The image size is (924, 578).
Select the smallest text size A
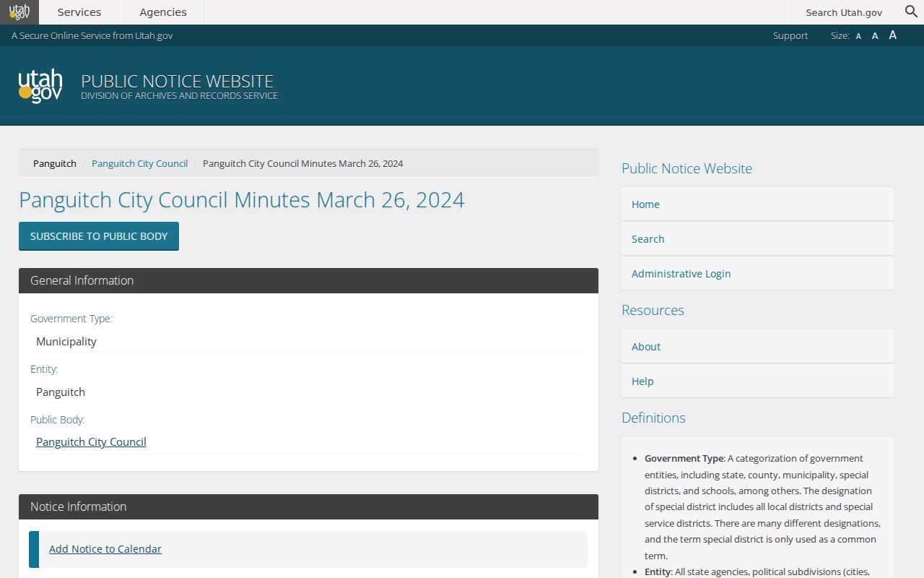pos(858,36)
